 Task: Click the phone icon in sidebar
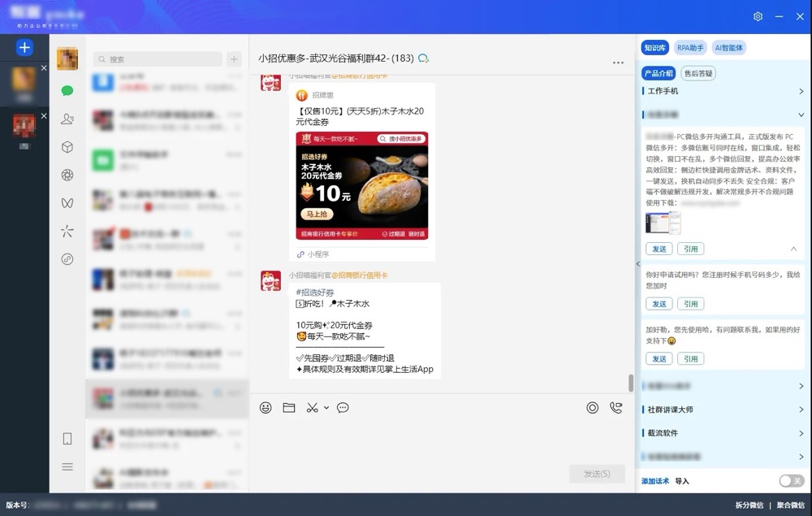tap(67, 439)
